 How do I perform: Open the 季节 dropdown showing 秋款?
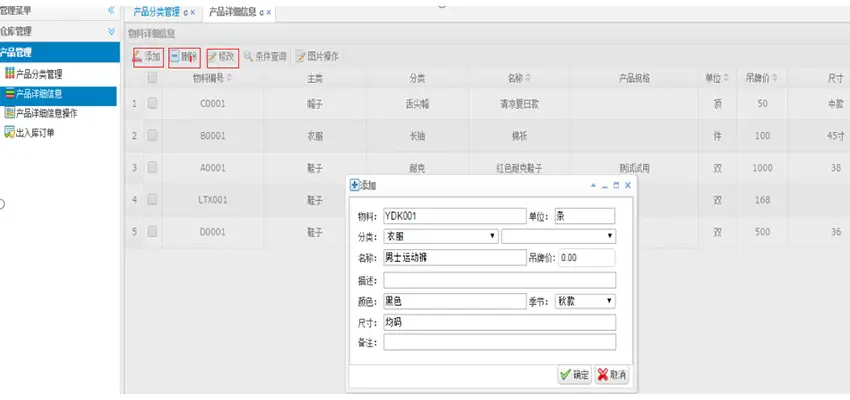pos(584,300)
